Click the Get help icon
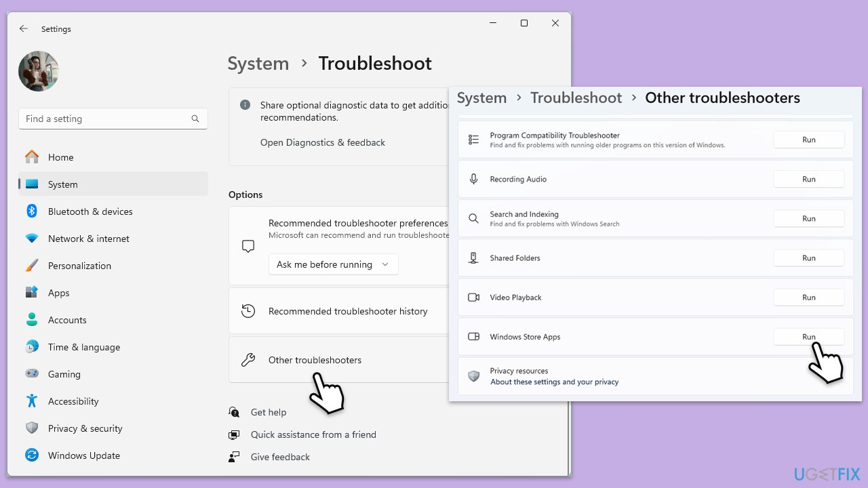Screen dimensions: 868x488 (x=234, y=412)
